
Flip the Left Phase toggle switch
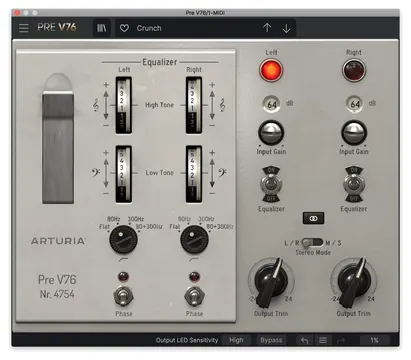click(x=124, y=296)
